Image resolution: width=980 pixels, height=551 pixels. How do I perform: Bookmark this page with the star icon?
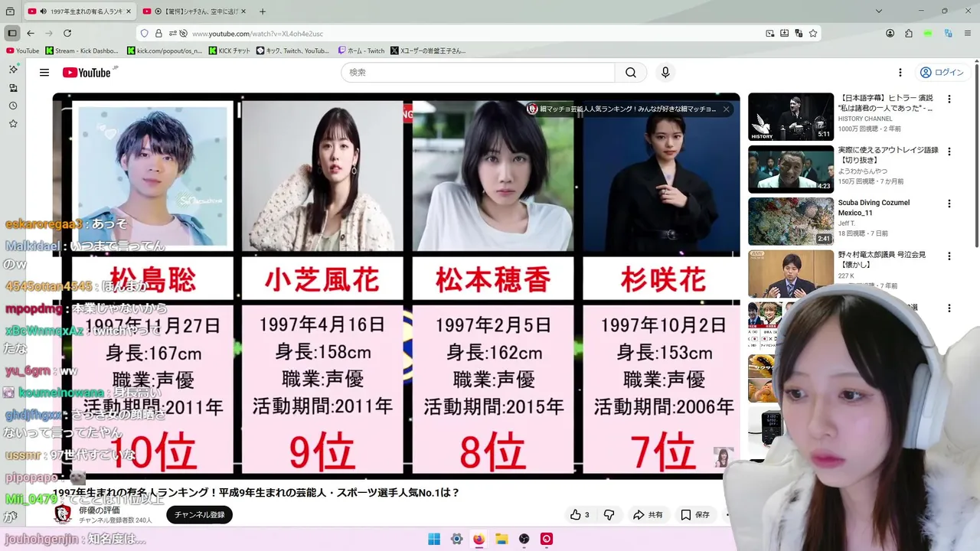click(813, 34)
